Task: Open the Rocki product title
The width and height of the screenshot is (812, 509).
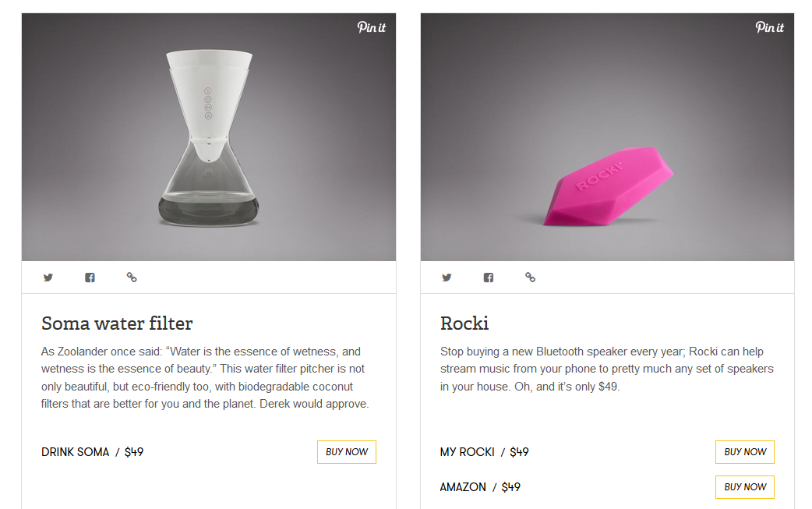Action: (x=464, y=323)
